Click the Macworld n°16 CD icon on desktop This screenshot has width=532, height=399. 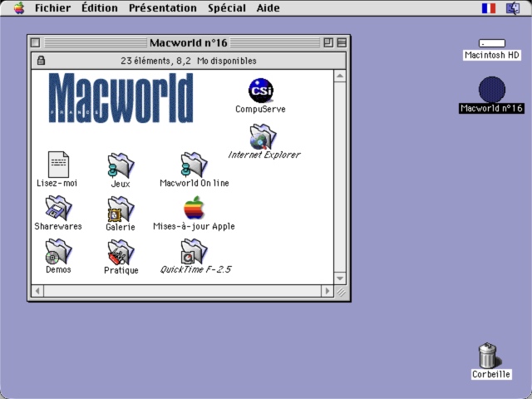point(492,90)
